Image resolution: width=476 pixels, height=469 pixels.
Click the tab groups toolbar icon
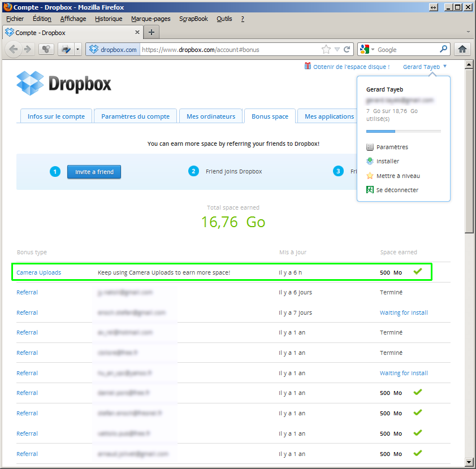pos(46,49)
